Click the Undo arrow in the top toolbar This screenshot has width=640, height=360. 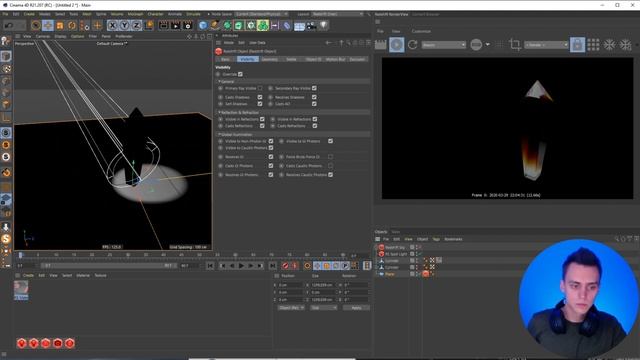click(9, 26)
